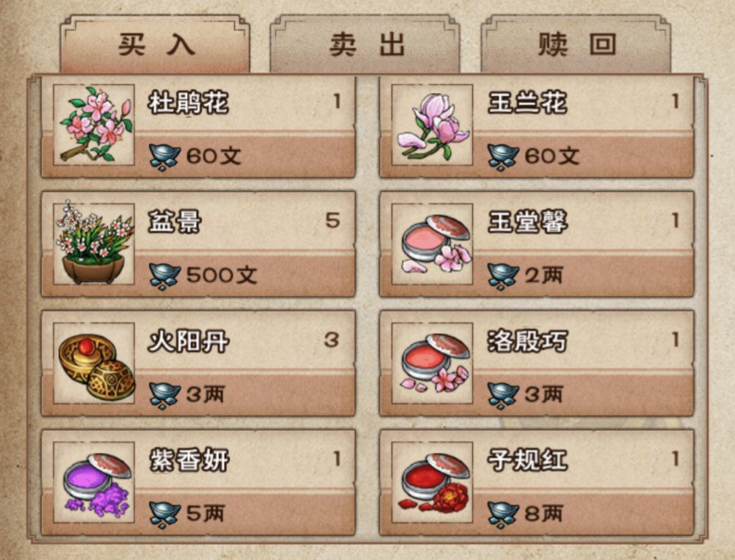735x560 pixels.
Task: Select the 玉兰花 magnolia flower icon
Action: (x=432, y=125)
